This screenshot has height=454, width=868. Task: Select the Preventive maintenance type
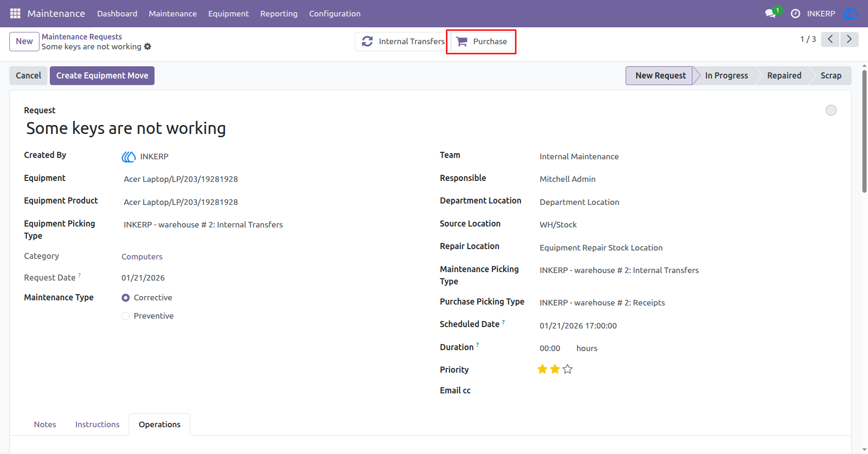(x=125, y=316)
